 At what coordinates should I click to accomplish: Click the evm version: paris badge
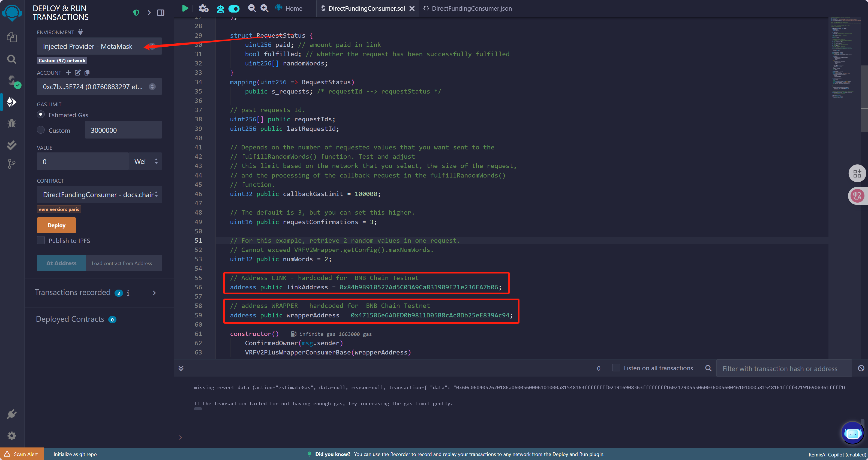(x=59, y=209)
